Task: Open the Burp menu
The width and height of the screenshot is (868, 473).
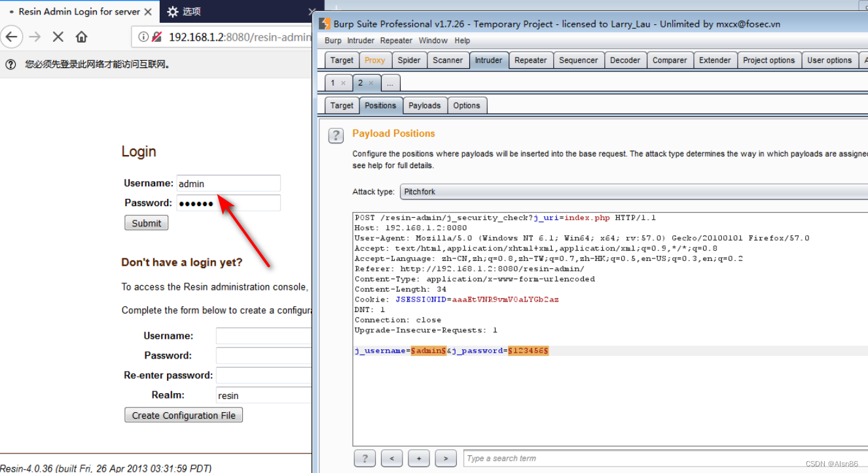Action: tap(333, 41)
